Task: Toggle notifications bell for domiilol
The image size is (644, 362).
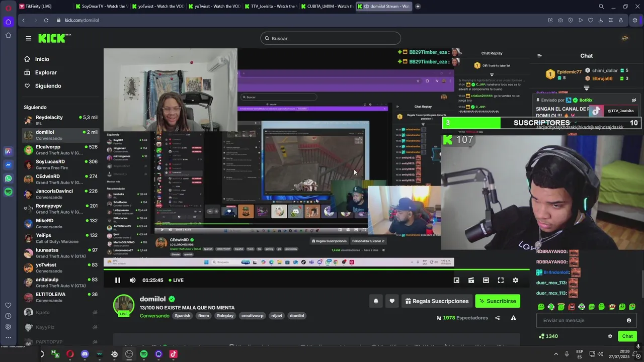Action: [x=376, y=301]
